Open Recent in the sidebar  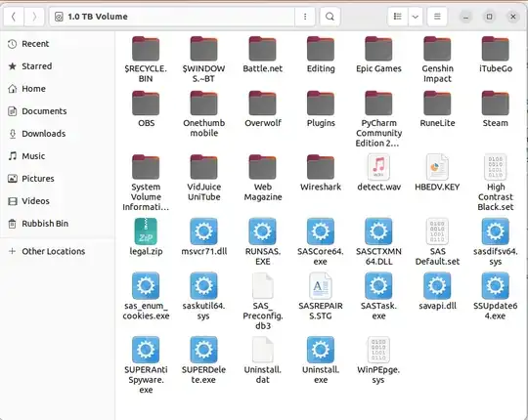point(58,44)
